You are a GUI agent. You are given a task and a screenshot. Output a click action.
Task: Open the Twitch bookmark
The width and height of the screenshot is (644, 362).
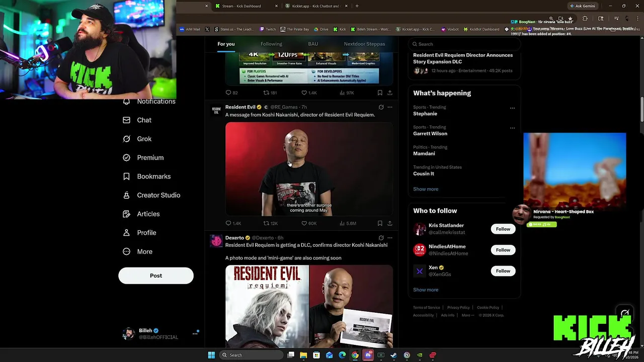pos(268,29)
